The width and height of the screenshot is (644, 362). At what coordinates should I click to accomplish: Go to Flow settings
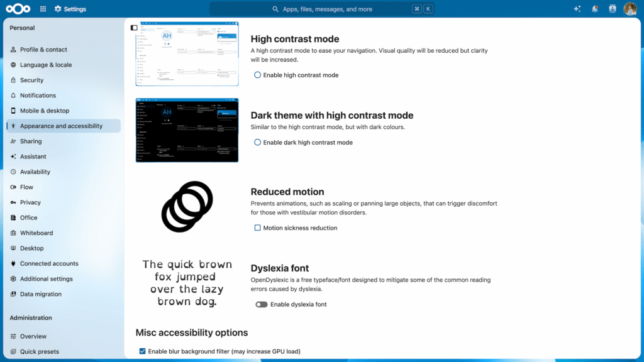(64, 187)
